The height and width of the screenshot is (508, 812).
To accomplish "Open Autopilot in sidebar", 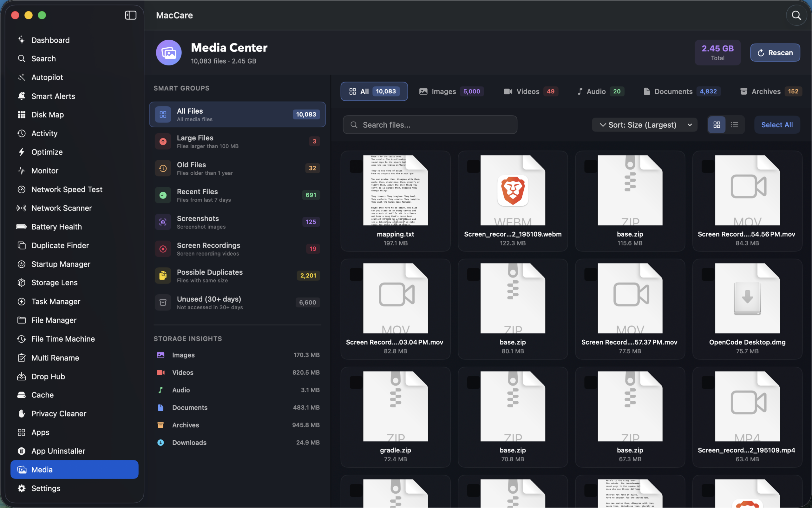I will coord(74,77).
